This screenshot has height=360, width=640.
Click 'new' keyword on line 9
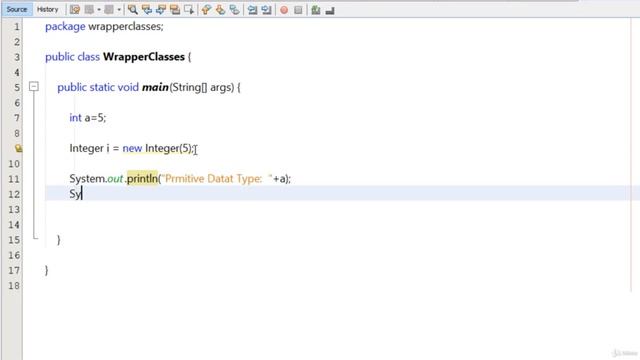132,149
